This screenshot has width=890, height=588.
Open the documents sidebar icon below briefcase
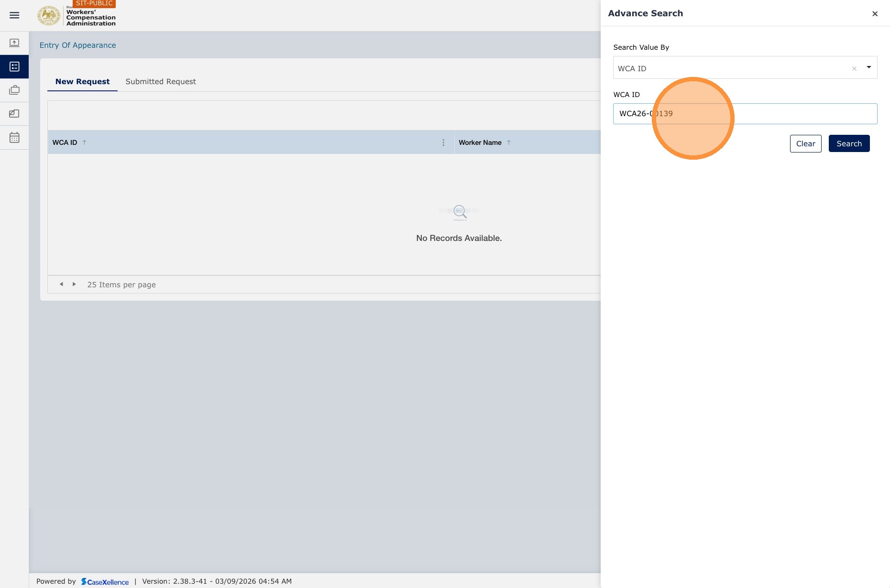14,114
